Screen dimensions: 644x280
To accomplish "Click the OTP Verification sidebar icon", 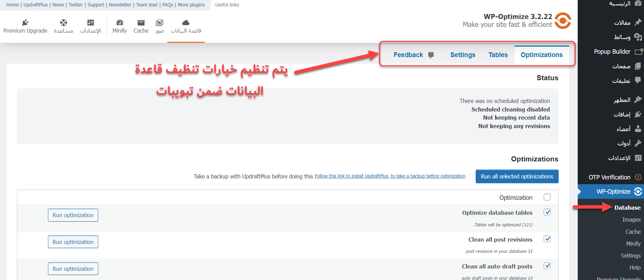I will click(x=638, y=177).
